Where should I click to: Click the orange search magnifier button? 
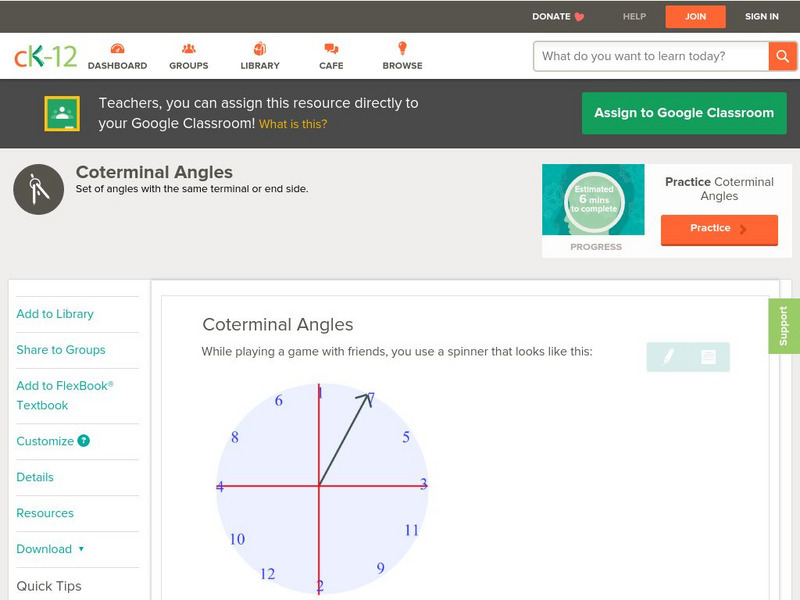[782, 56]
